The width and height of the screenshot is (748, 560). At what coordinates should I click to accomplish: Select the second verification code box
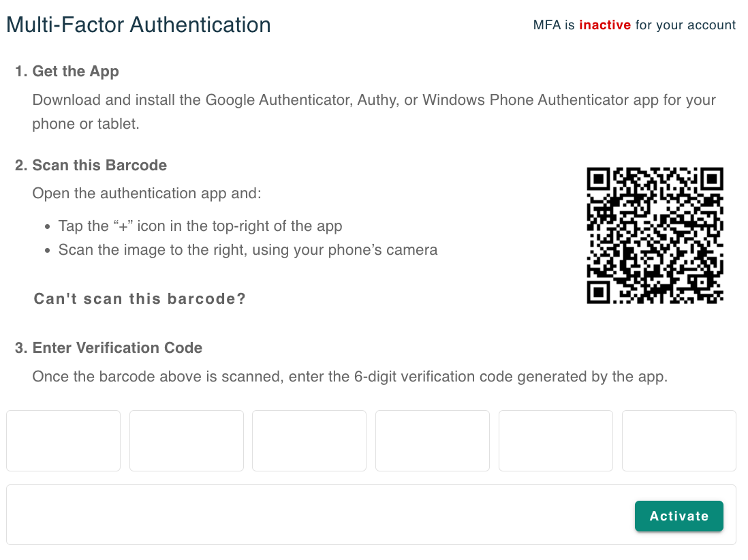click(x=186, y=440)
